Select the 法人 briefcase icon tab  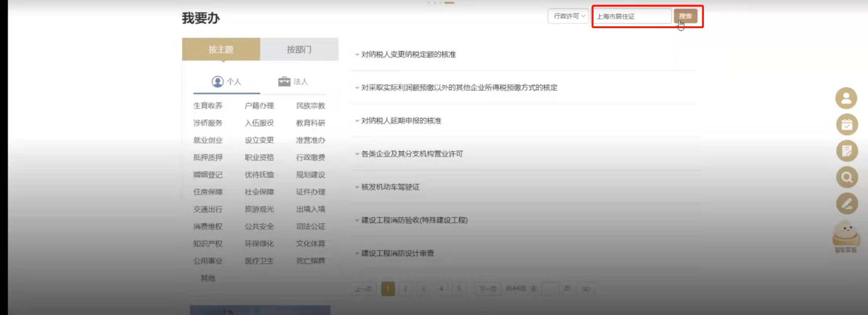(x=293, y=81)
